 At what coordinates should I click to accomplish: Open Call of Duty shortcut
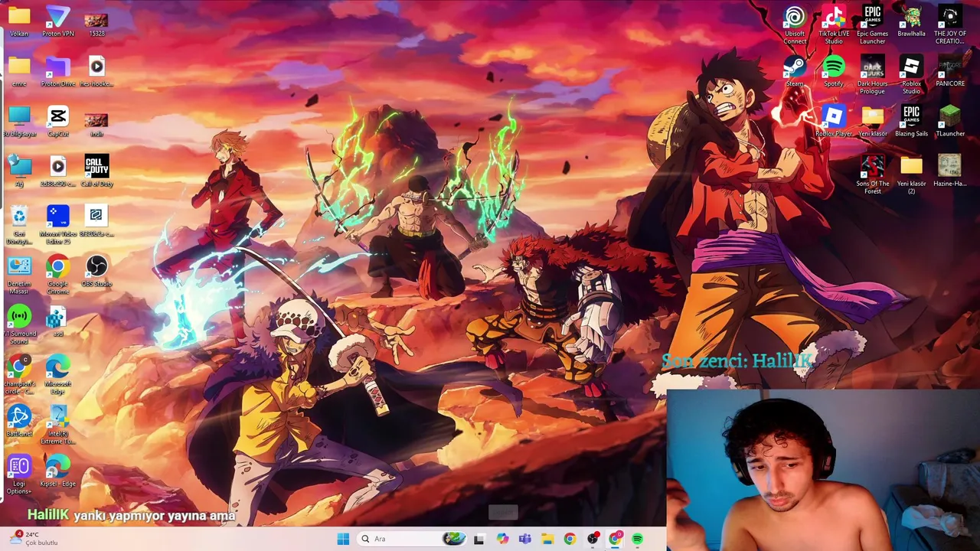point(96,171)
